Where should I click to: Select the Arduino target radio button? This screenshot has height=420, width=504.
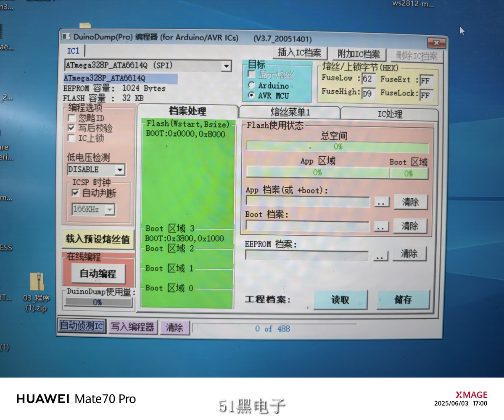point(252,85)
